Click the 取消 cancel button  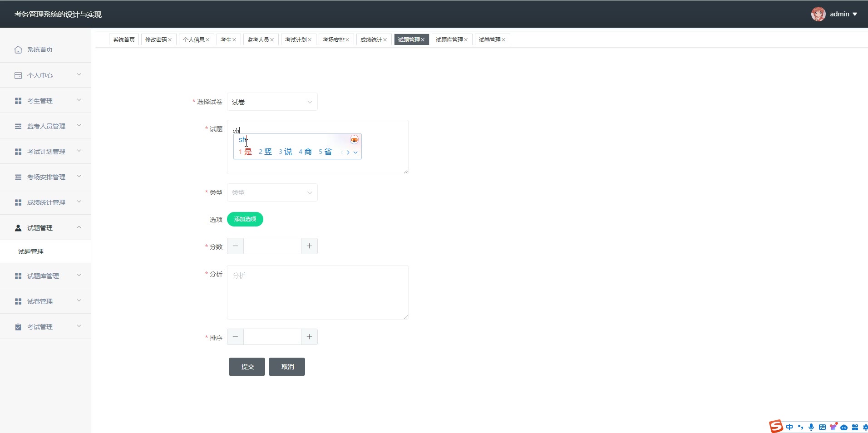click(x=287, y=367)
